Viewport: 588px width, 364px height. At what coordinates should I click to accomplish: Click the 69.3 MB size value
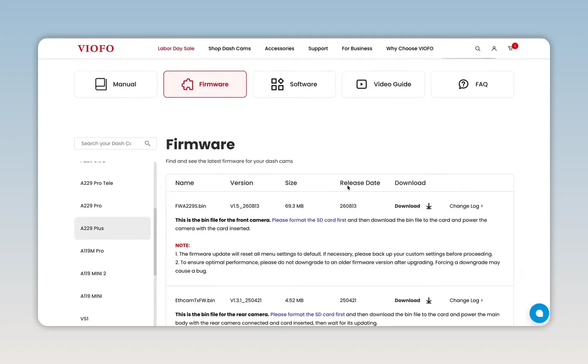point(294,206)
